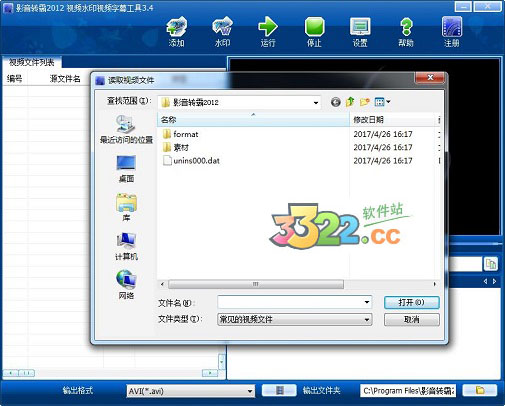Expand the 文件类型 file type dropdown
This screenshot has height=406, width=505.
coord(367,320)
